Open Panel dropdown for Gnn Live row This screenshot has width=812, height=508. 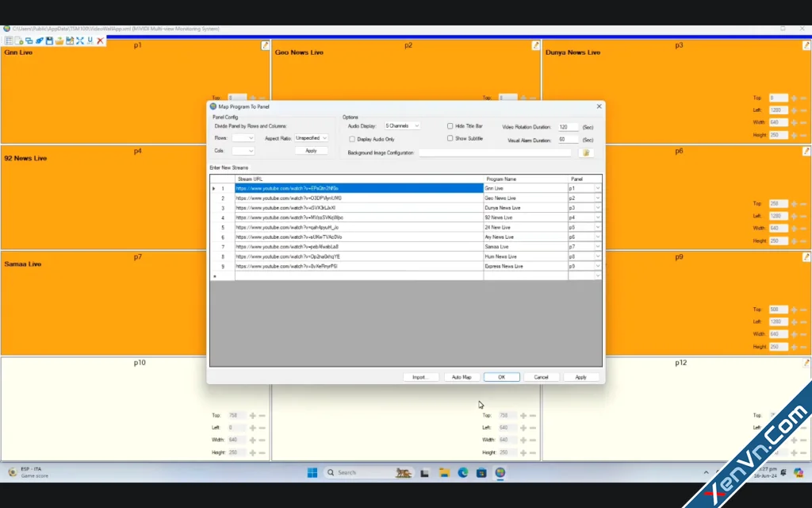(598, 188)
